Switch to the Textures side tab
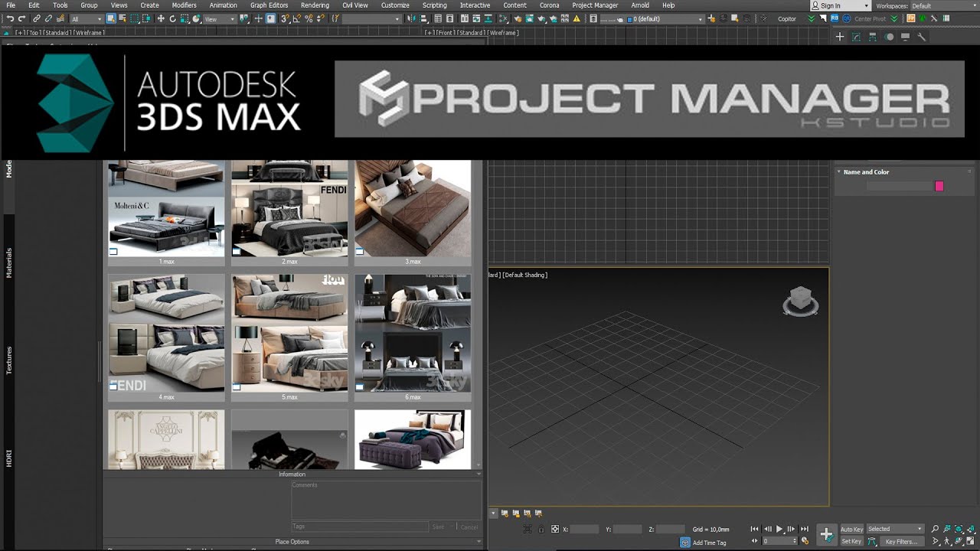 [9, 360]
